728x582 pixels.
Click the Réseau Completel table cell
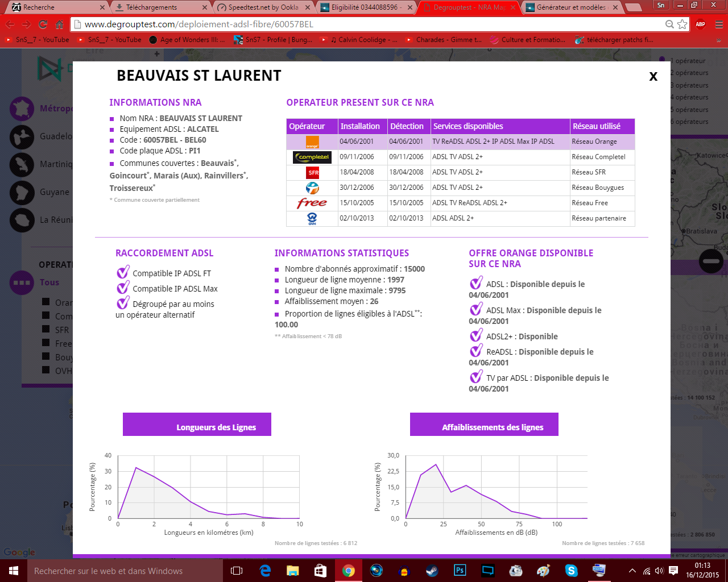point(602,157)
